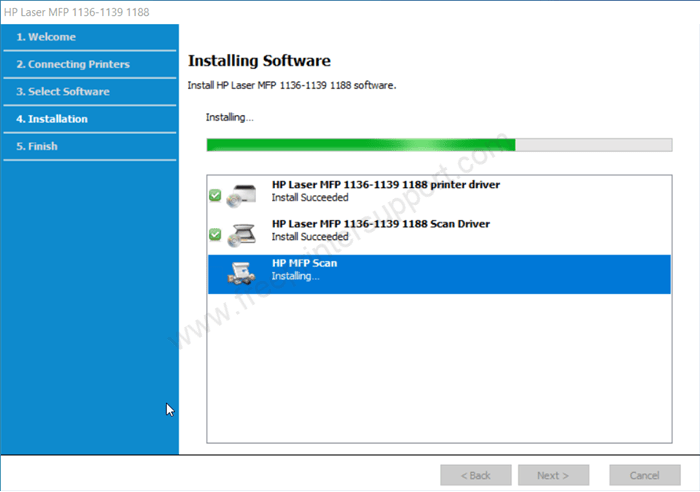700x492 pixels.
Task: Click the window title HP Laser MFP 1136-1139 1188
Action: coord(77,12)
